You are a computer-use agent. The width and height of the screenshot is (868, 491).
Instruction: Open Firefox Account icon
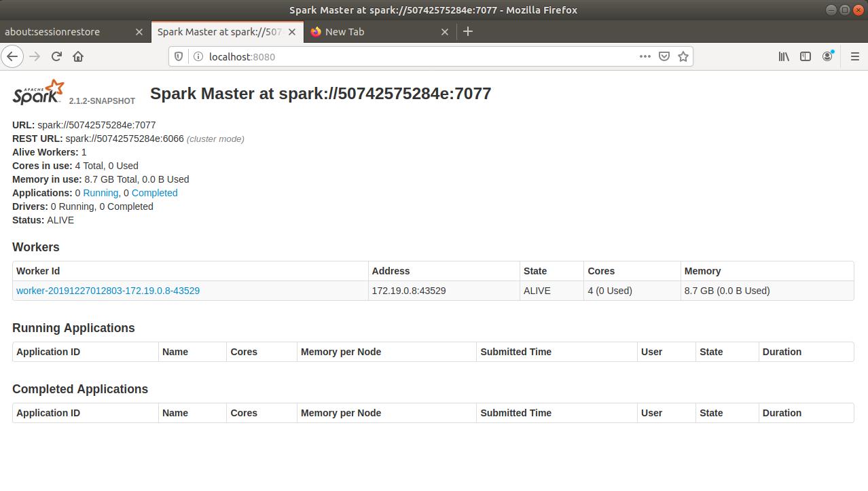click(827, 56)
